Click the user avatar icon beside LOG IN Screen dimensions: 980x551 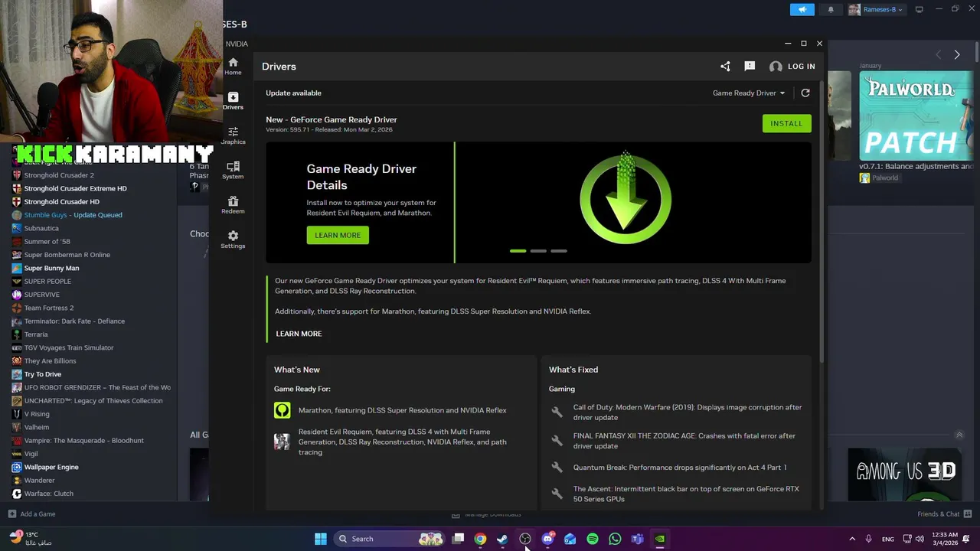click(776, 67)
